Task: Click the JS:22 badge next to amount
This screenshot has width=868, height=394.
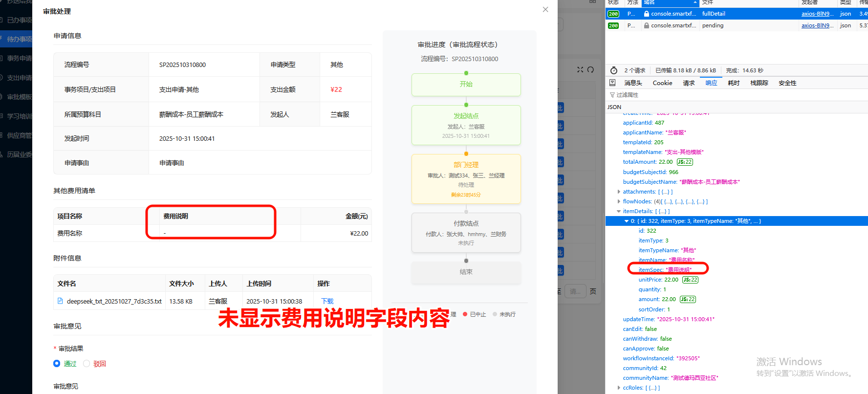Action: tap(688, 299)
